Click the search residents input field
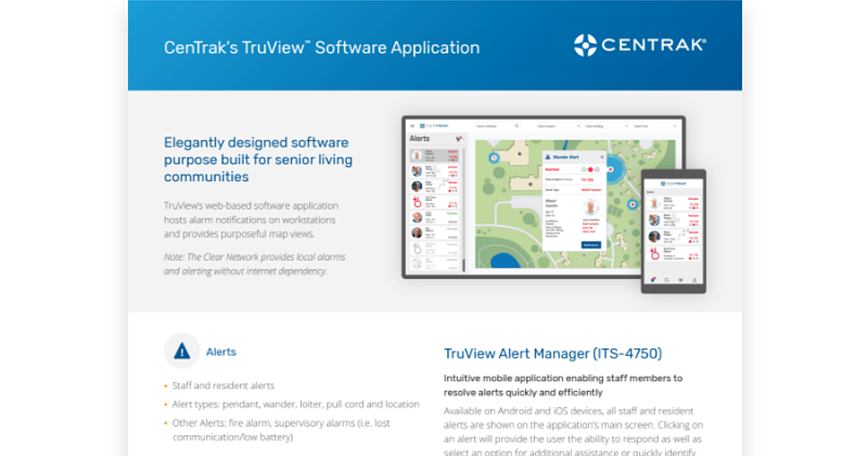Screen dimensions: 868x456 [496, 126]
